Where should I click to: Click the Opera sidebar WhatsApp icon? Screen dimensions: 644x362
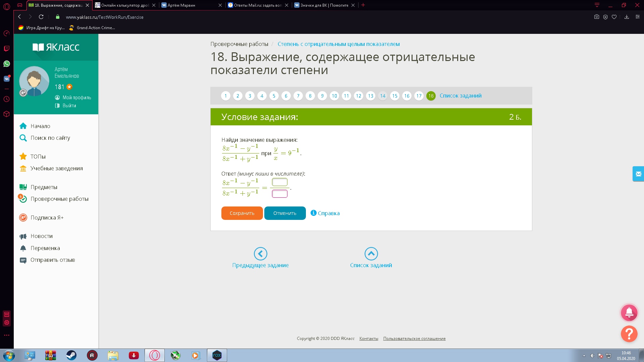(x=7, y=64)
